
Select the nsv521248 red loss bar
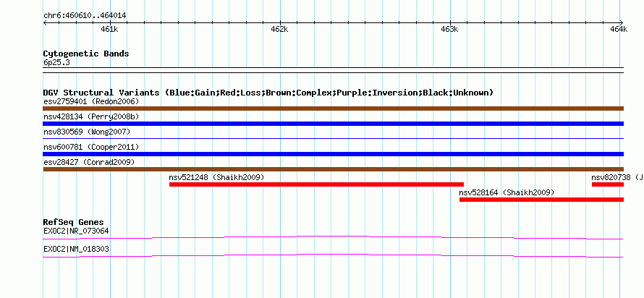(316, 184)
